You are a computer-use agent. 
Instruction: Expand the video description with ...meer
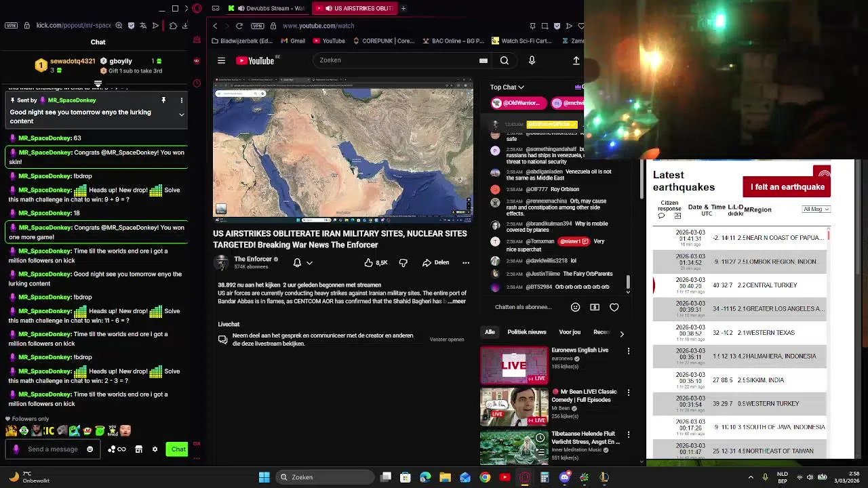457,301
